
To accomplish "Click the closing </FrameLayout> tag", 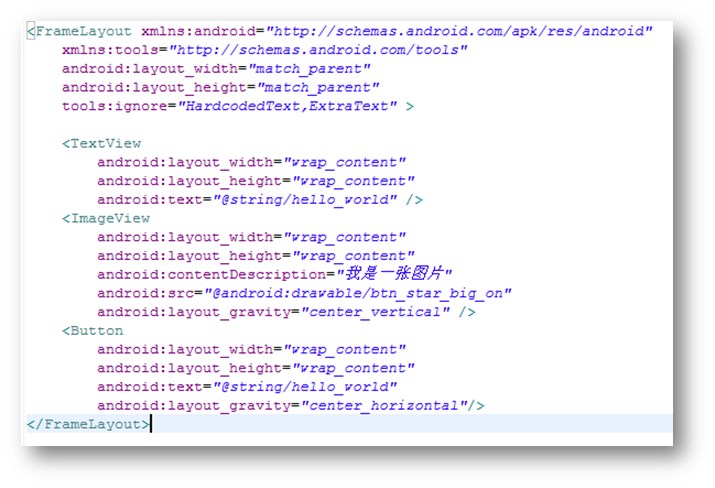I will click(88, 424).
